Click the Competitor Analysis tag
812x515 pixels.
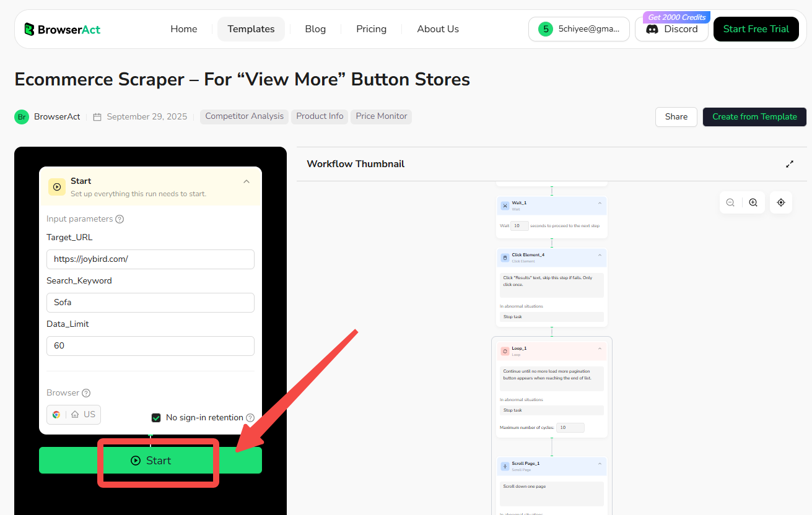pos(244,116)
